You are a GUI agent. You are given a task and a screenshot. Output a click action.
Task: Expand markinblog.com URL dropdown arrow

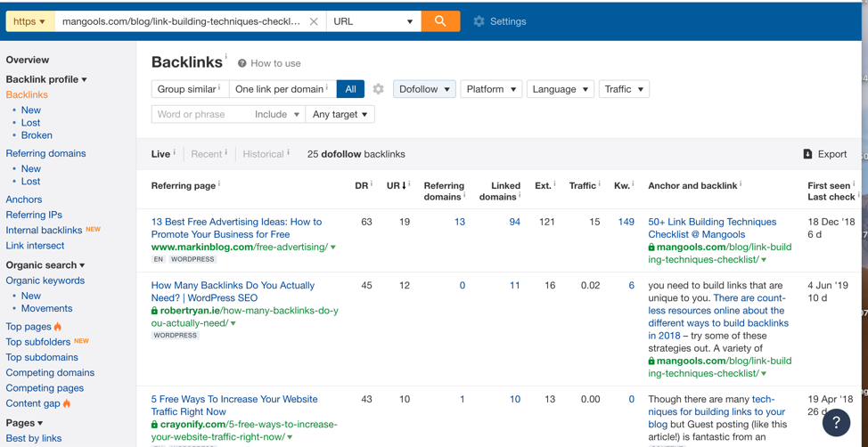click(333, 248)
